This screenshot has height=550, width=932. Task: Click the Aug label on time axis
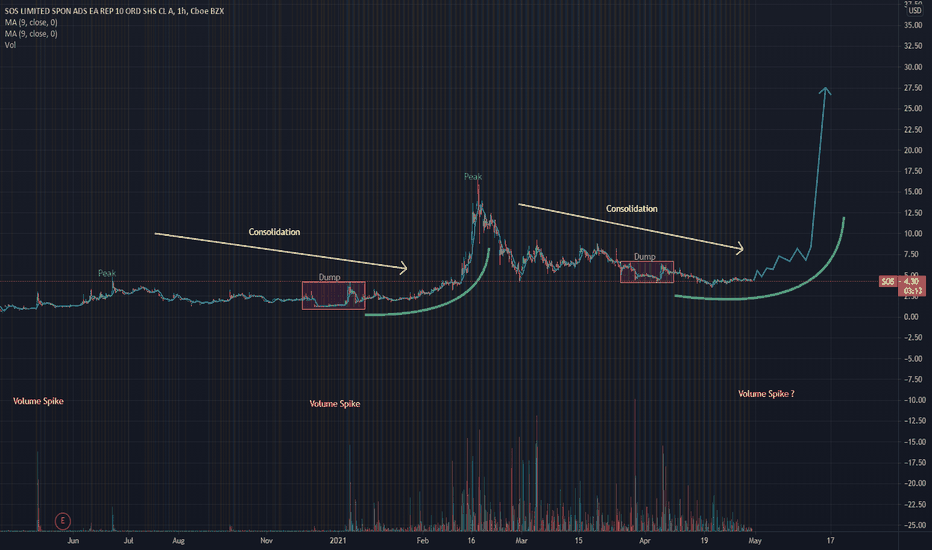[178, 540]
